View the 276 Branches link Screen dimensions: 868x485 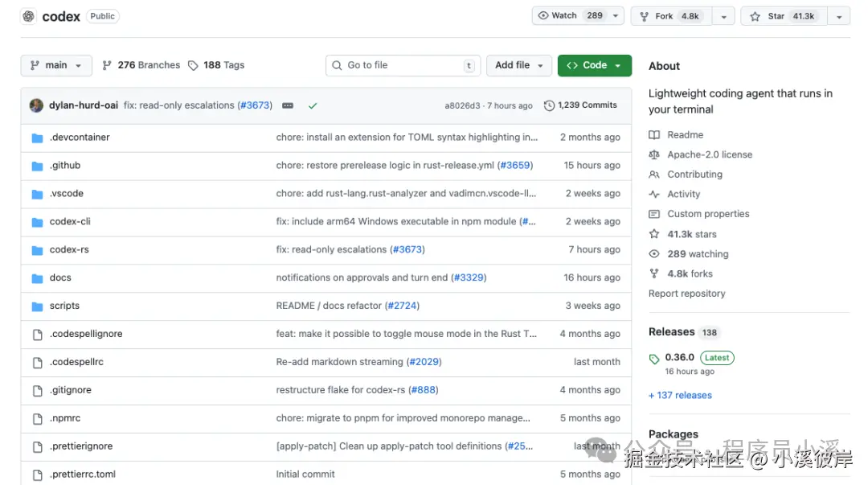pos(141,65)
